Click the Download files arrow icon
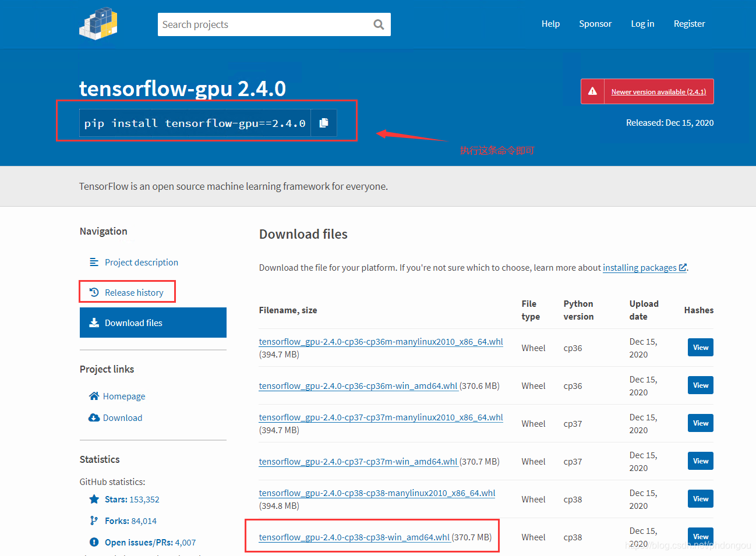Viewport: 756px width, 556px height. (94, 323)
